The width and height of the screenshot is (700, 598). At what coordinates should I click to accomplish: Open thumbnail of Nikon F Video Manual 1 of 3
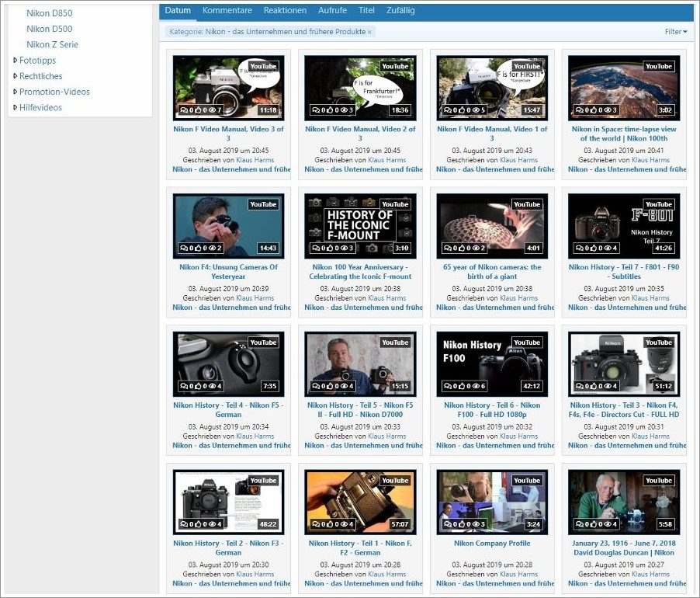click(x=492, y=88)
